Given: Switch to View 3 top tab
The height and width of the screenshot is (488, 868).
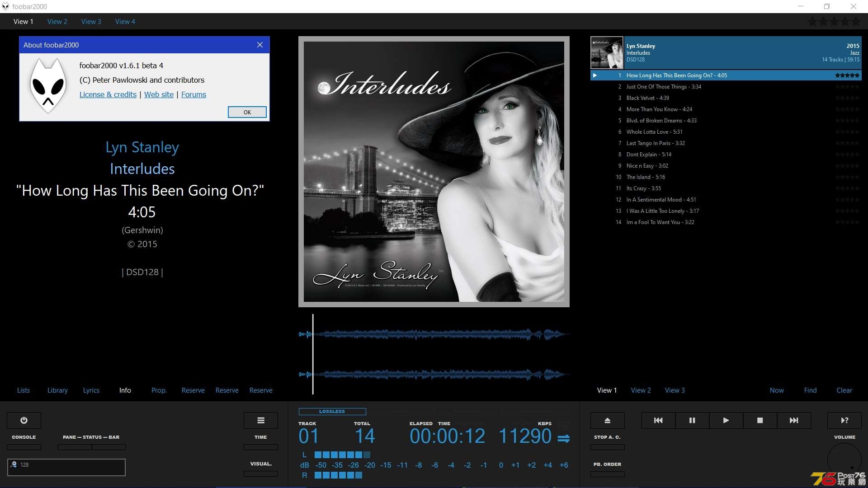Looking at the screenshot, I should tap(91, 21).
